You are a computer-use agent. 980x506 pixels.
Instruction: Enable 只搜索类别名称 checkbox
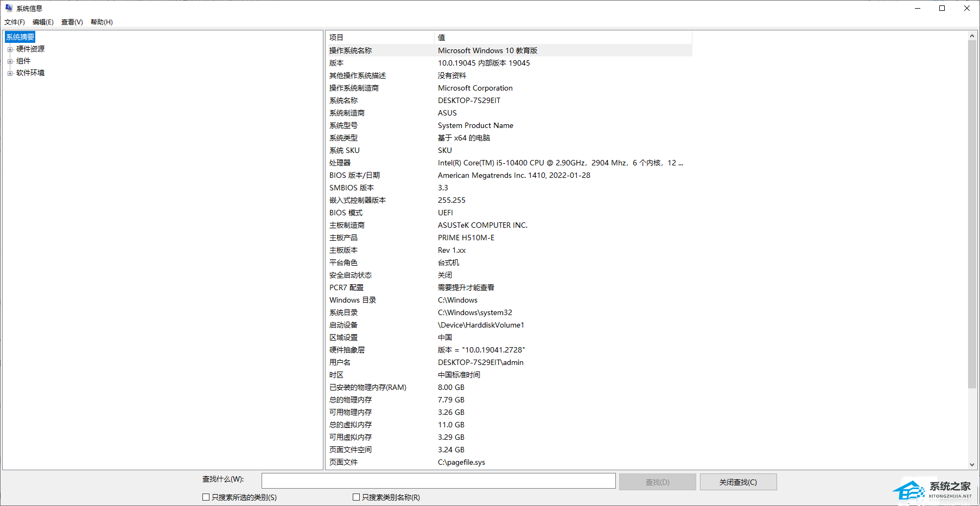356,497
